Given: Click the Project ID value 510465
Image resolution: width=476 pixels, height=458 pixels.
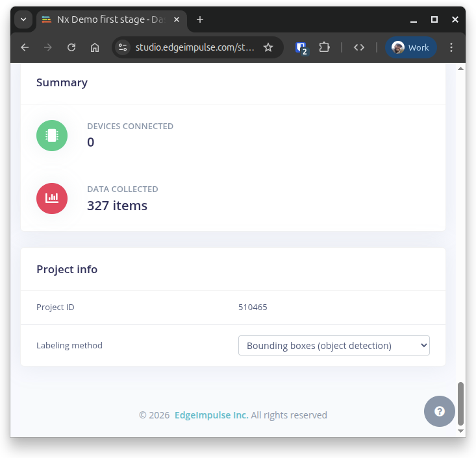Looking at the screenshot, I should click(x=253, y=307).
